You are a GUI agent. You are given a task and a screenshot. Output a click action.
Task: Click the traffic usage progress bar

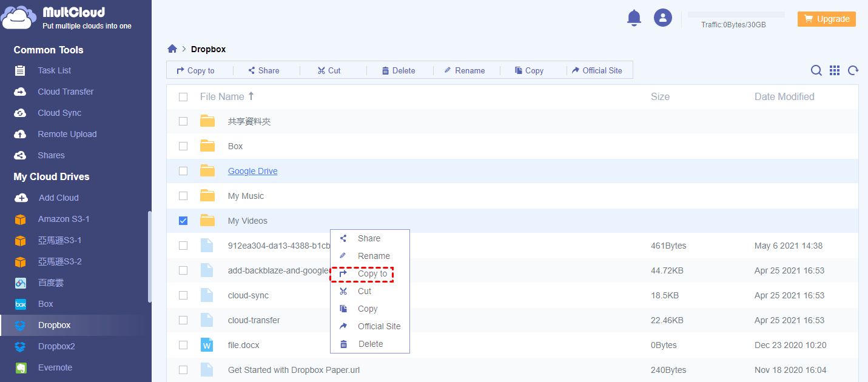point(736,15)
